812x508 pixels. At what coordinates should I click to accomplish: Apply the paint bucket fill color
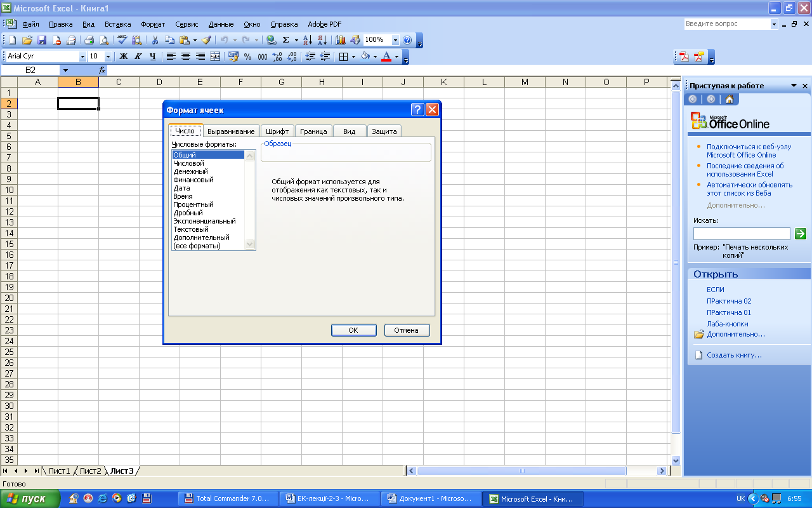pos(366,57)
